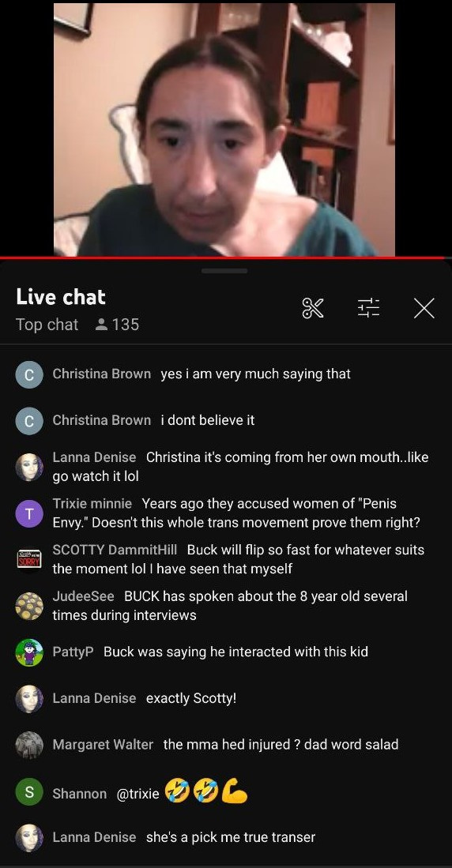Screen dimensions: 452x868
Task: Tap the Live chat heading
Action: tap(61, 297)
